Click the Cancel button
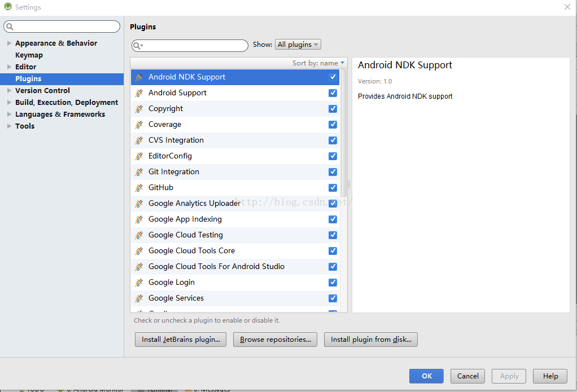The width and height of the screenshot is (577, 392). pyautogui.click(x=467, y=376)
